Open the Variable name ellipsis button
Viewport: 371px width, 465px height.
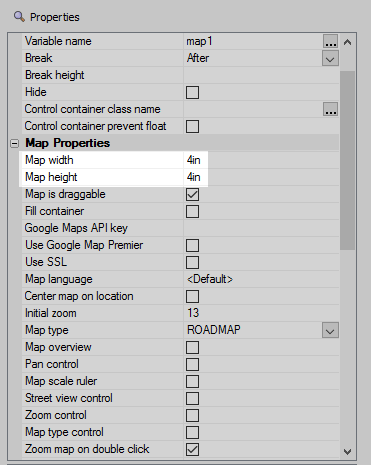click(330, 41)
